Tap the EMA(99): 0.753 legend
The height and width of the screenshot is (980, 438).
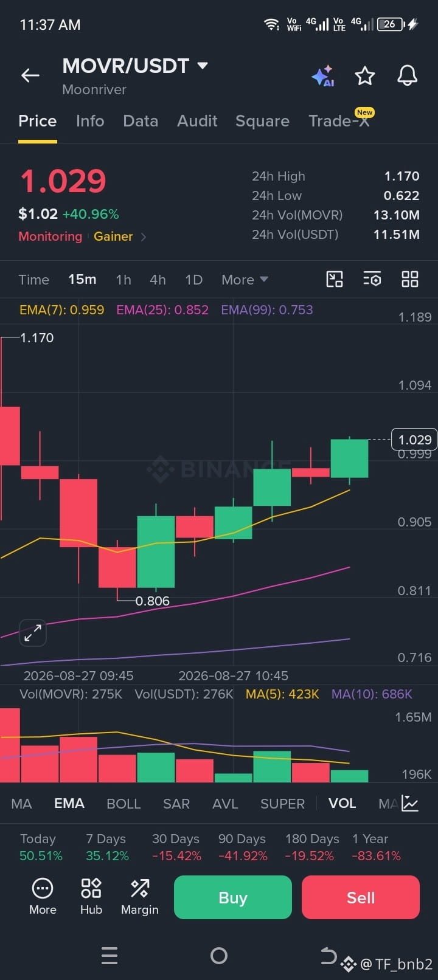pos(267,310)
